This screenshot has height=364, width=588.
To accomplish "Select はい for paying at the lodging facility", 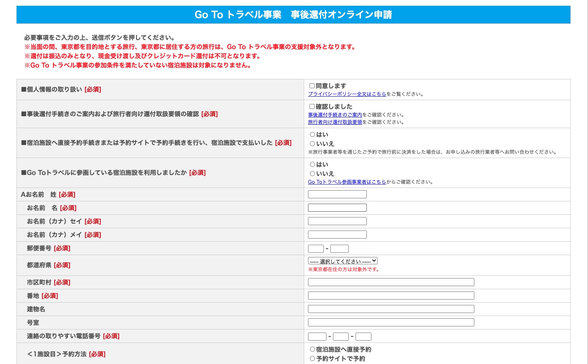I will [x=312, y=135].
